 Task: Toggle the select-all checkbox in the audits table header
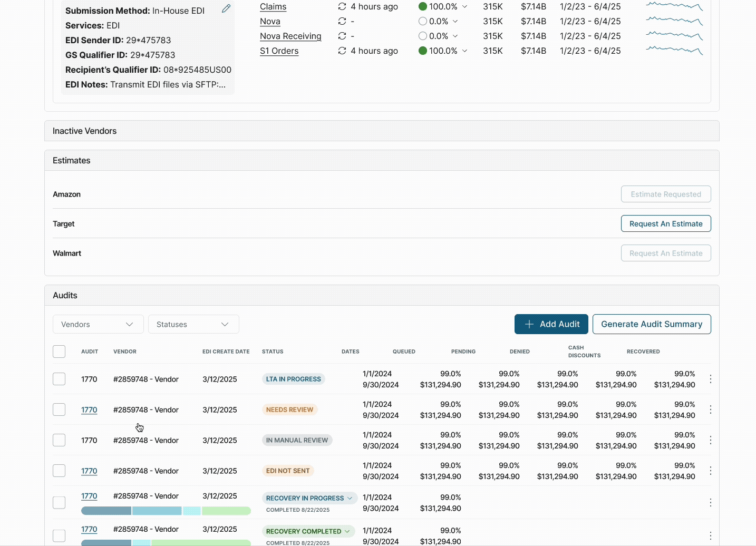tap(59, 352)
